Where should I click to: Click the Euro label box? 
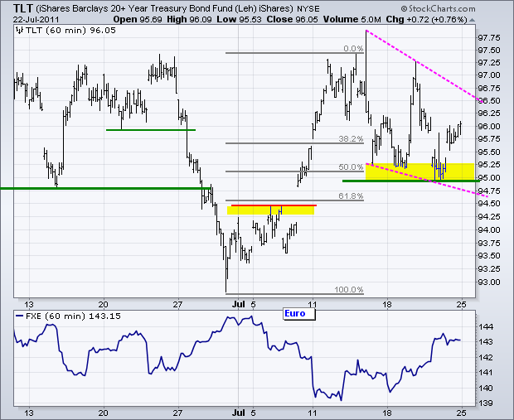(299, 314)
